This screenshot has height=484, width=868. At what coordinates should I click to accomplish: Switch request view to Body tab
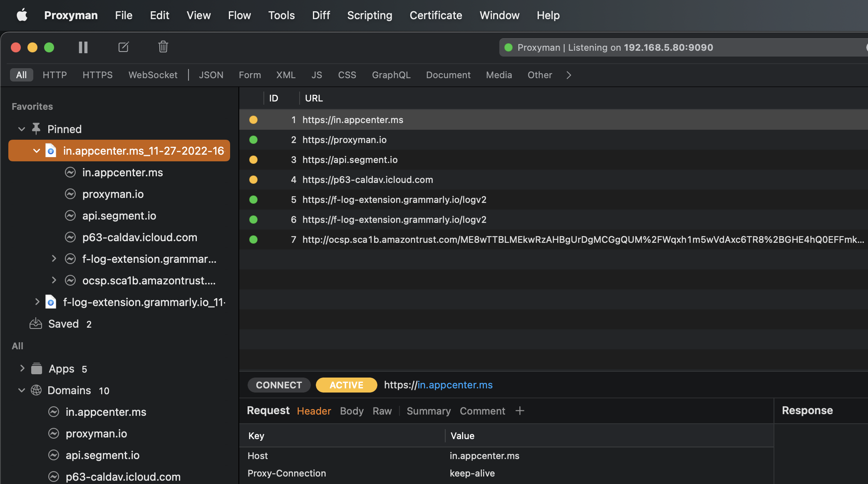pyautogui.click(x=352, y=411)
